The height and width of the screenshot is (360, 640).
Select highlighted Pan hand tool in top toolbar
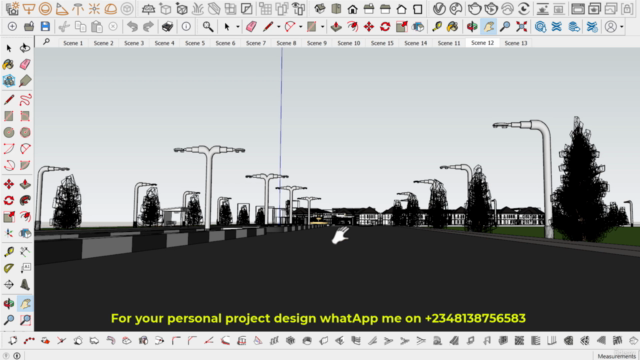(489, 27)
